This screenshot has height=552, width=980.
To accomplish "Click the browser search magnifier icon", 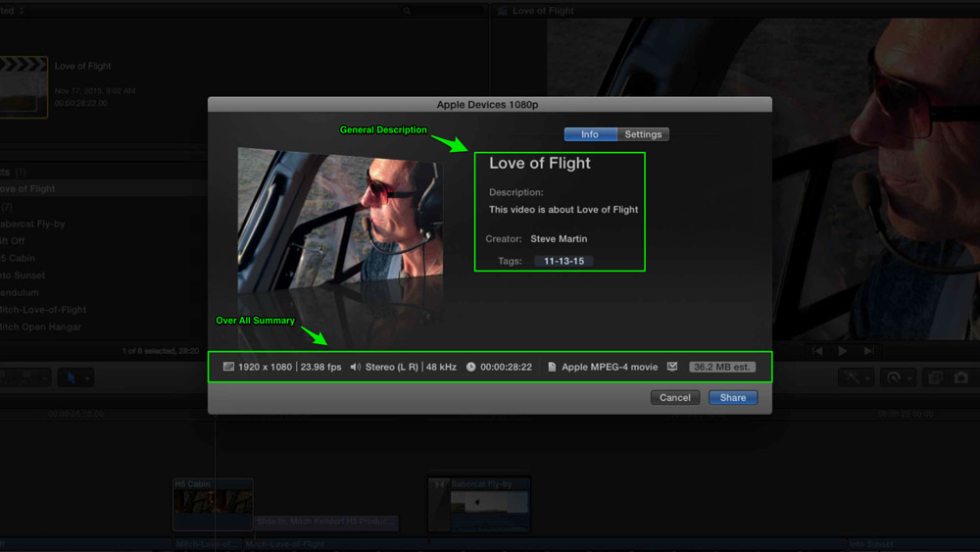I will tap(407, 11).
